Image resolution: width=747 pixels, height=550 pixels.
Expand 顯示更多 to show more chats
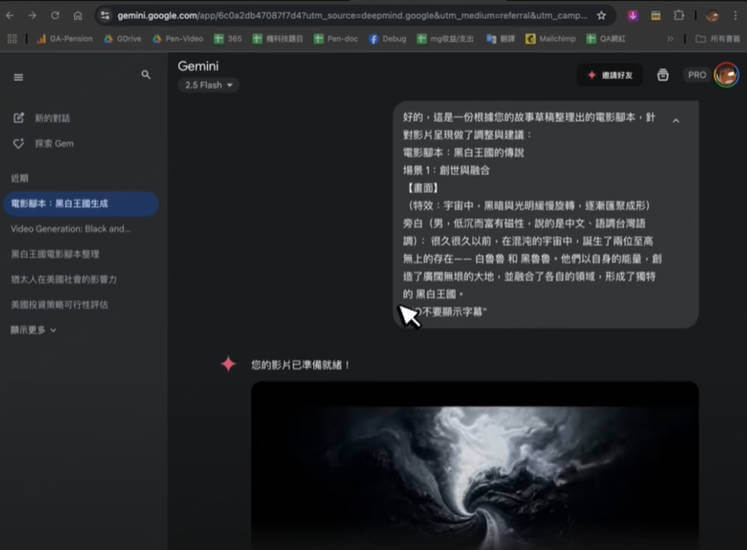pos(33,330)
